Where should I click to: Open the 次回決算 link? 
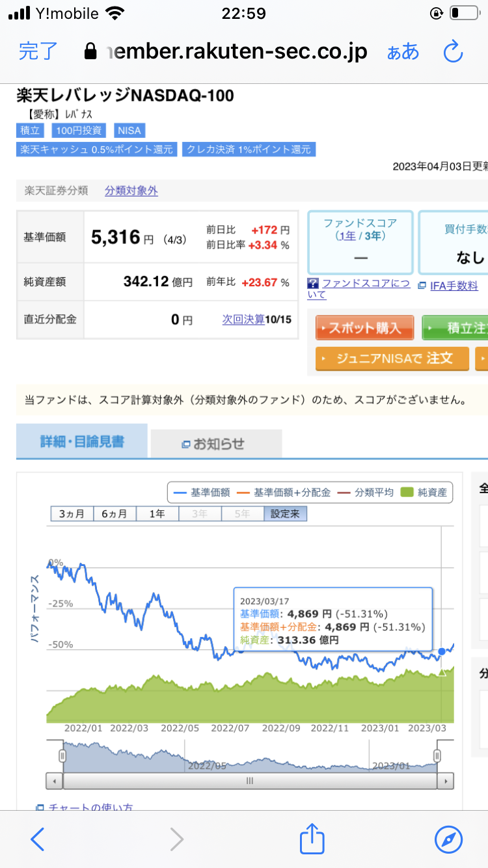point(243,319)
